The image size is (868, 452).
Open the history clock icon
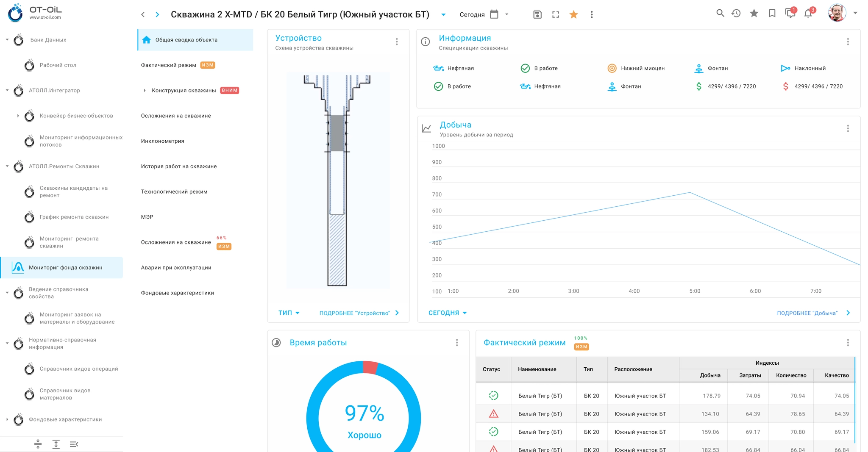[x=736, y=13]
